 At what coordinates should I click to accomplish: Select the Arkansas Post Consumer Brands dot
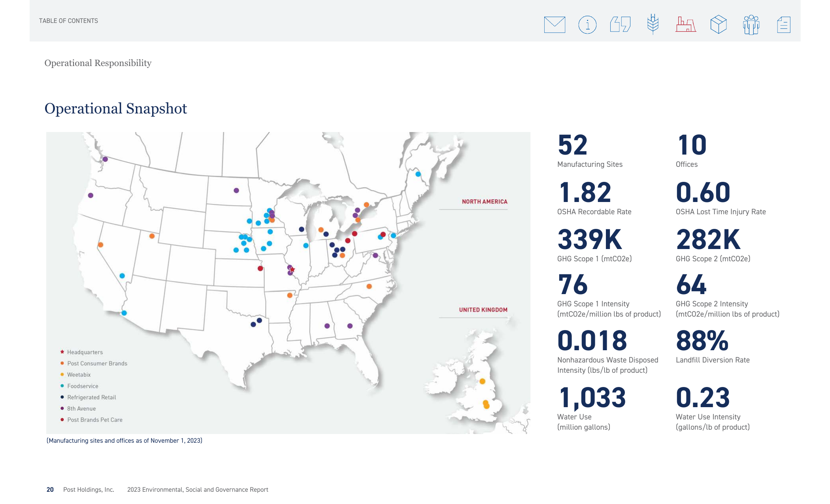pos(290,295)
